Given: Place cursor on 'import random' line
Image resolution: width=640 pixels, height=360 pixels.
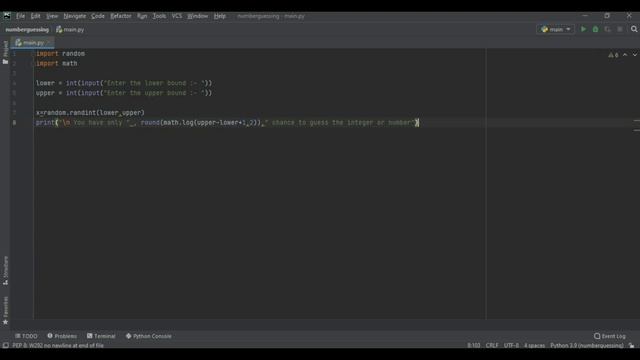Looking at the screenshot, I should pos(60,53).
